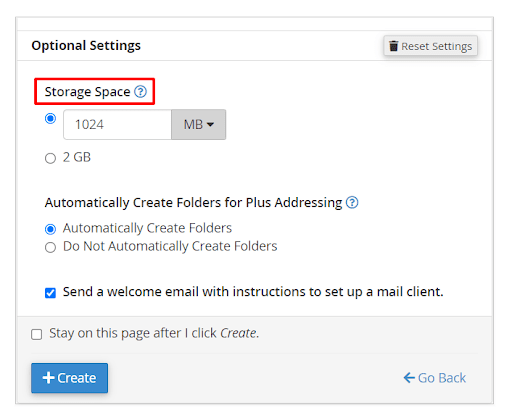Click Automatically Create Folders for Plus Addressing label

click(193, 203)
